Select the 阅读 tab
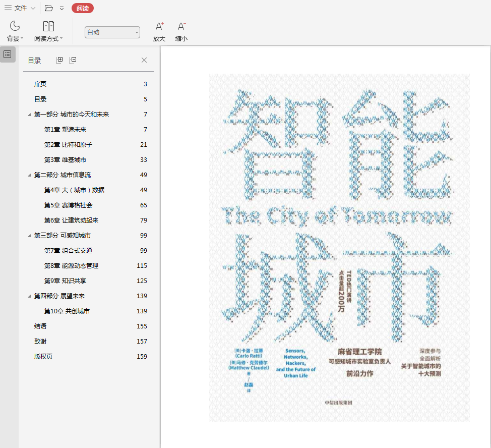Image resolution: width=491 pixels, height=448 pixels. tap(83, 8)
